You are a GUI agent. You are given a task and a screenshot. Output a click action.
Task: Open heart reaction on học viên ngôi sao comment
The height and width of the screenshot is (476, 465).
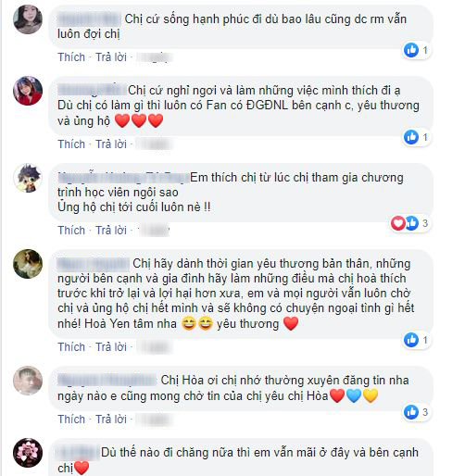398,223
